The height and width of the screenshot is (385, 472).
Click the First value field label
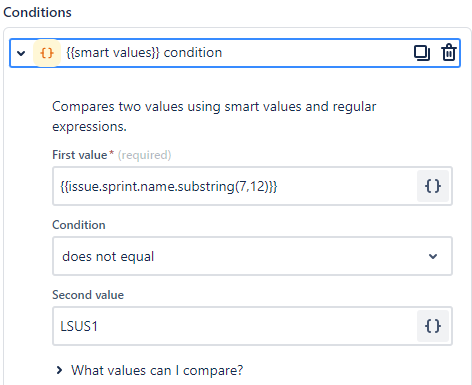(x=80, y=155)
